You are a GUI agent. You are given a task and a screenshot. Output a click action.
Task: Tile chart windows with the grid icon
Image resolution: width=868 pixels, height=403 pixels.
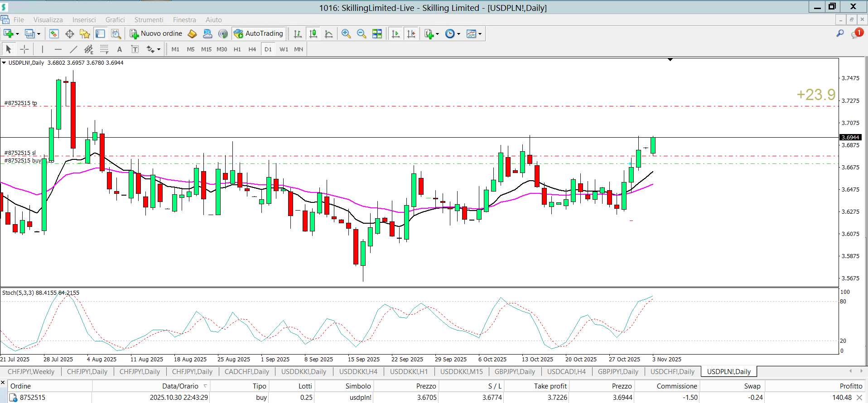(377, 34)
